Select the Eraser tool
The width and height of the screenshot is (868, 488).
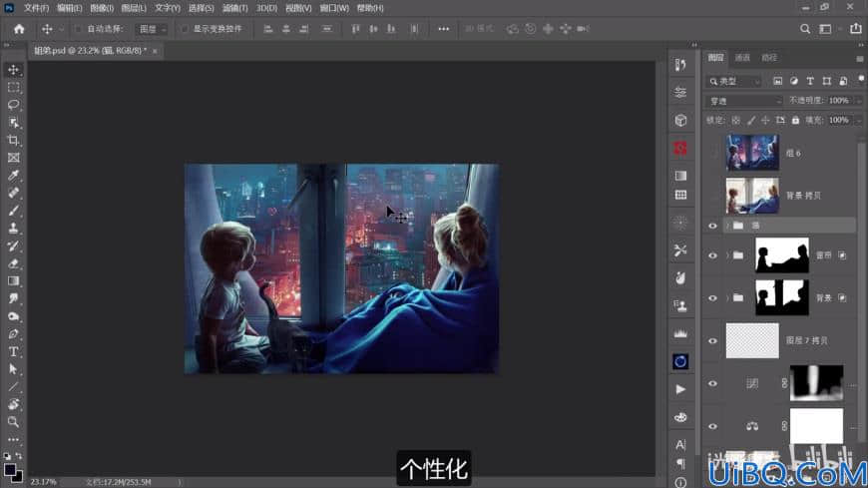(13, 263)
